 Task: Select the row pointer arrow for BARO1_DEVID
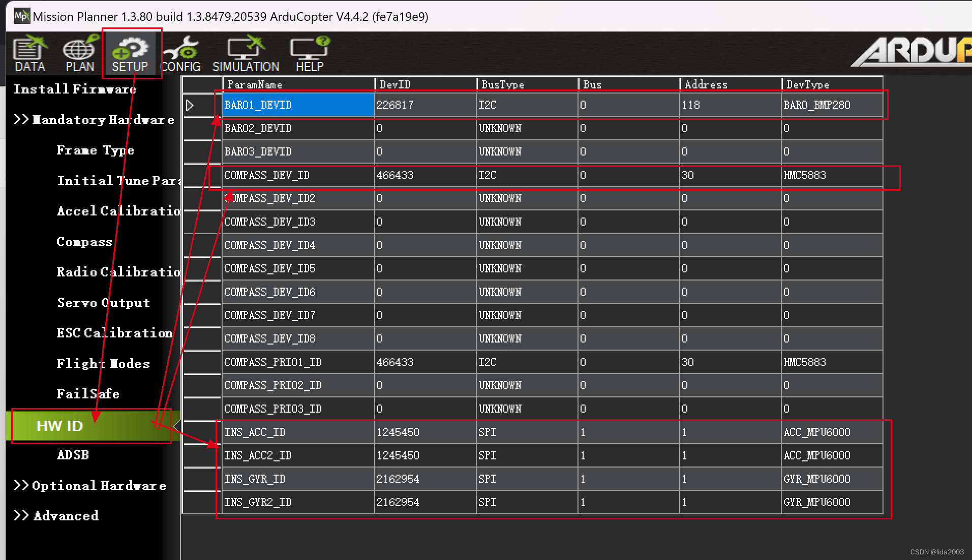coord(190,105)
